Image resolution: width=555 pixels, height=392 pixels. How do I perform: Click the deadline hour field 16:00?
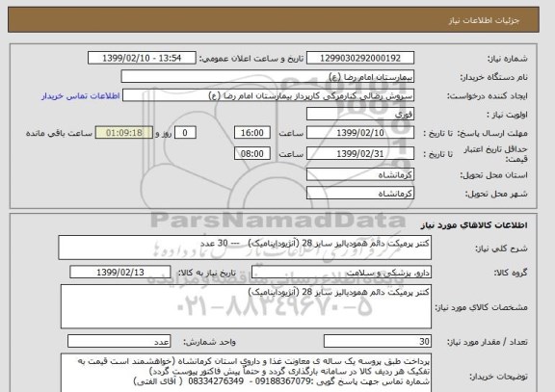click(x=252, y=133)
